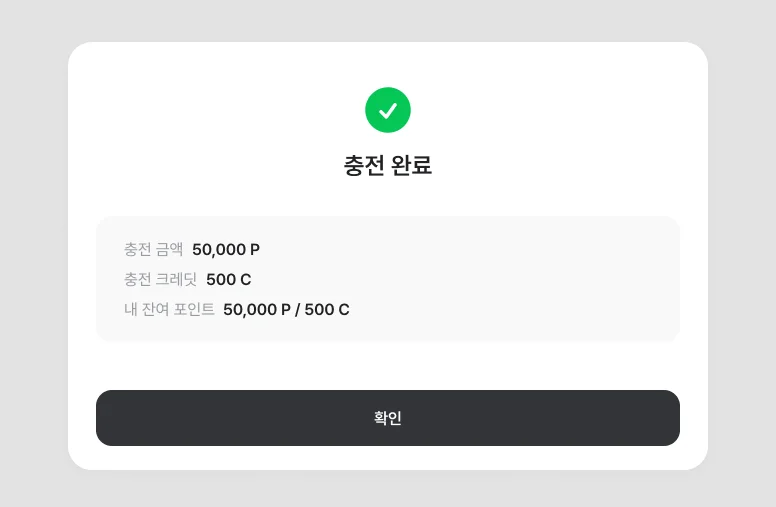Click the slash separator in balance row
The image size is (776, 507).
297,309
